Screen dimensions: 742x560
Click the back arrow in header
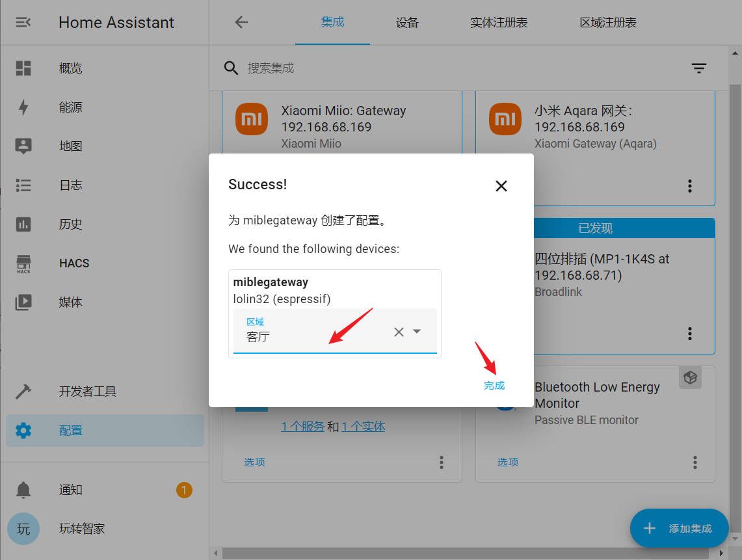(241, 22)
